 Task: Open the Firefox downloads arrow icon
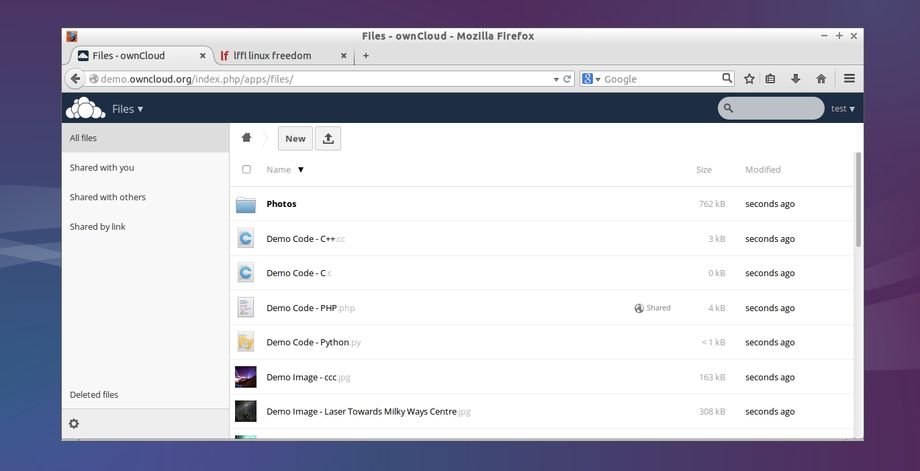tap(796, 79)
